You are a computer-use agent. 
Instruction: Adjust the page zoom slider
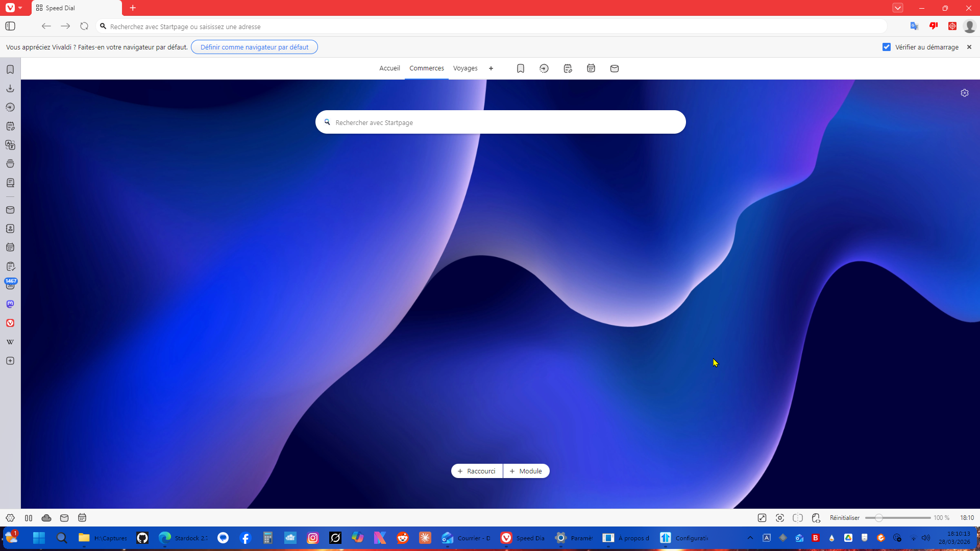(x=879, y=518)
